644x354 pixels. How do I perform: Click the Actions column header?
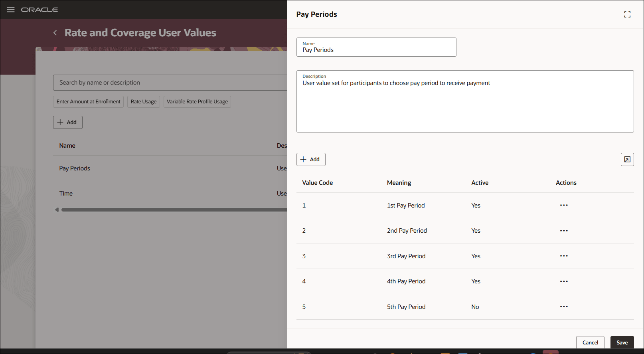566,183
